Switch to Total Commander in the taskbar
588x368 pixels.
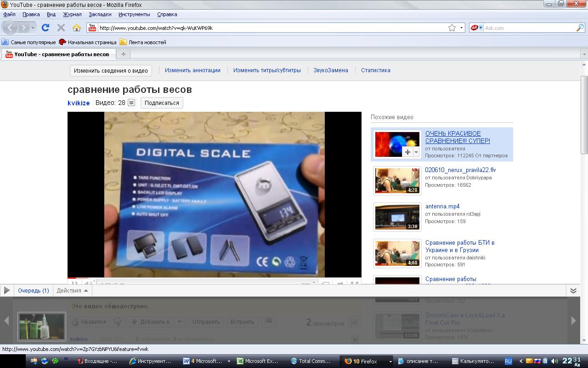[x=311, y=361]
